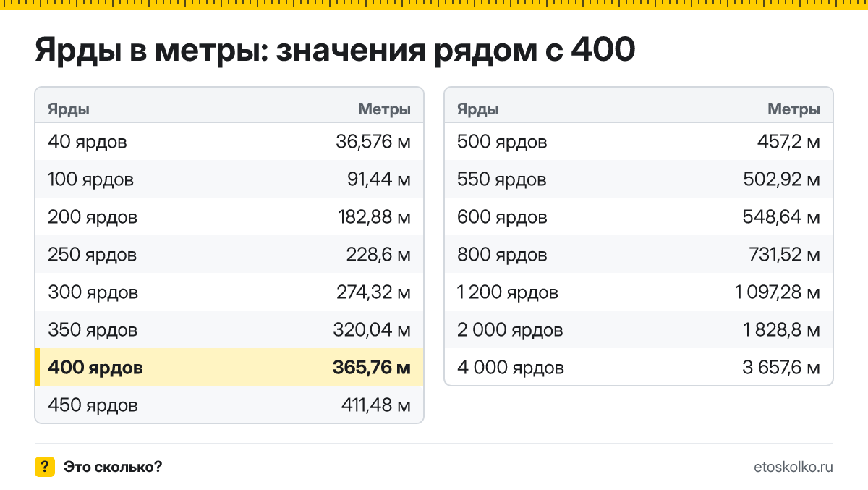Select the '250 ярдов' cell

pyautogui.click(x=93, y=255)
